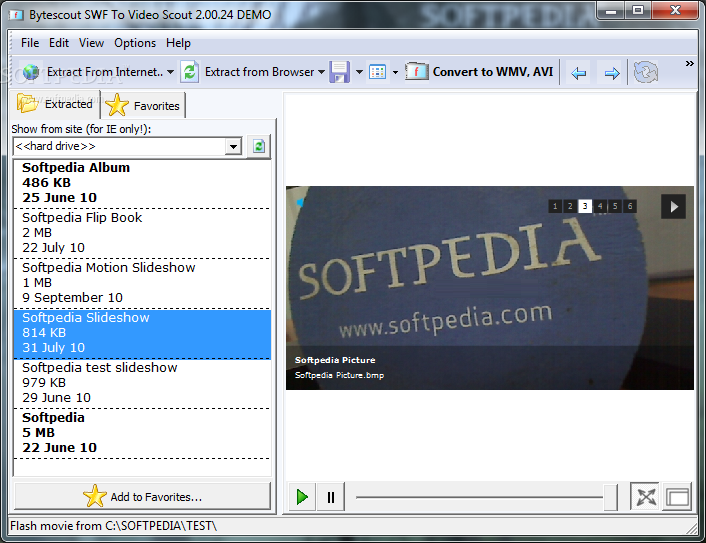Open the View menu
706x543 pixels.
tap(91, 43)
